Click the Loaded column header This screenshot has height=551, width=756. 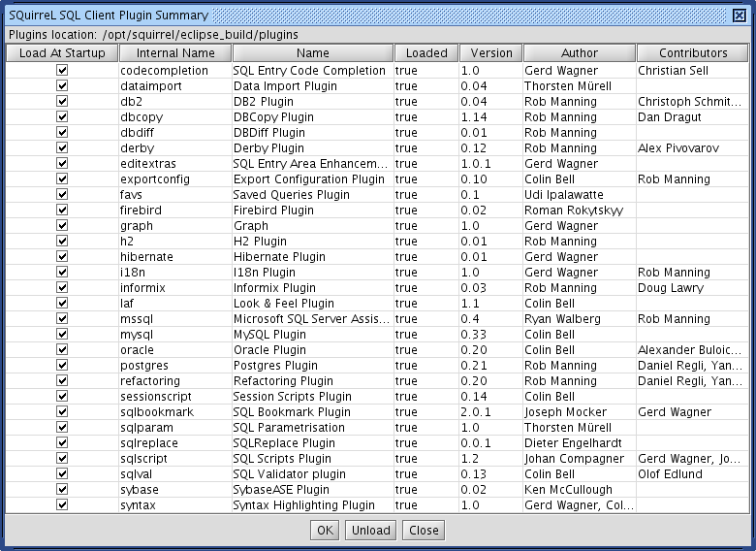click(426, 53)
